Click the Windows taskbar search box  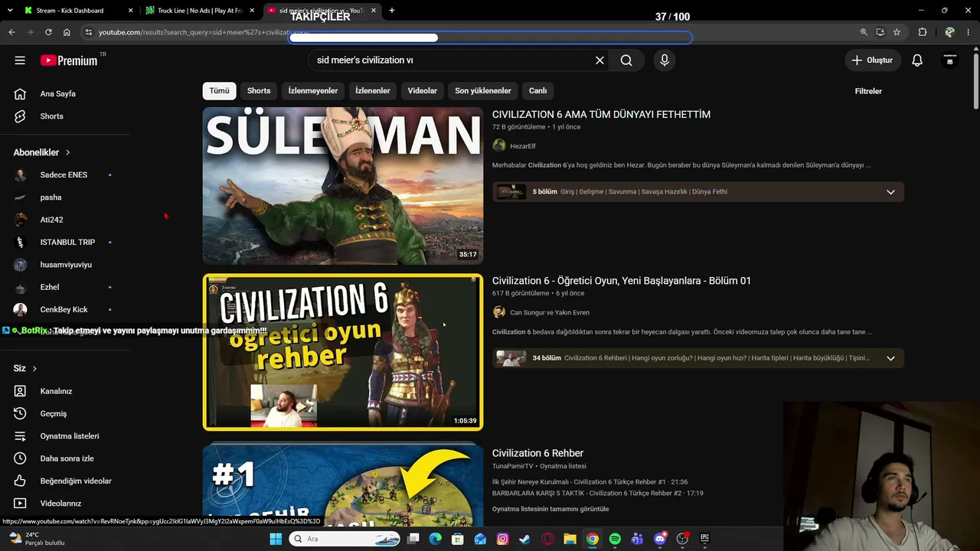(345, 539)
